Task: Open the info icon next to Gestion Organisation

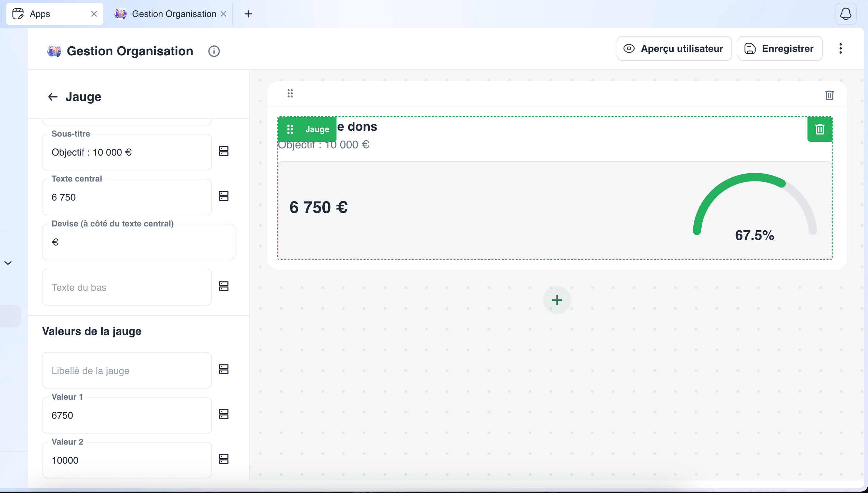Action: 214,51
